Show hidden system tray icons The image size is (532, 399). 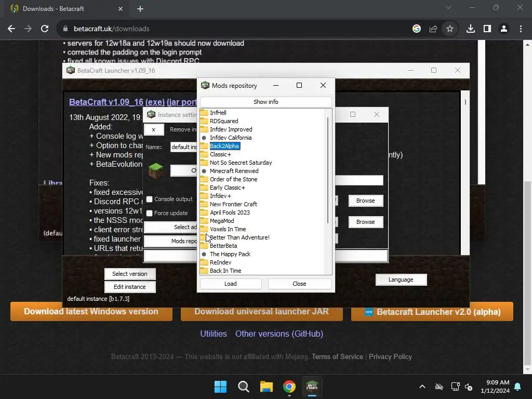tap(422, 387)
